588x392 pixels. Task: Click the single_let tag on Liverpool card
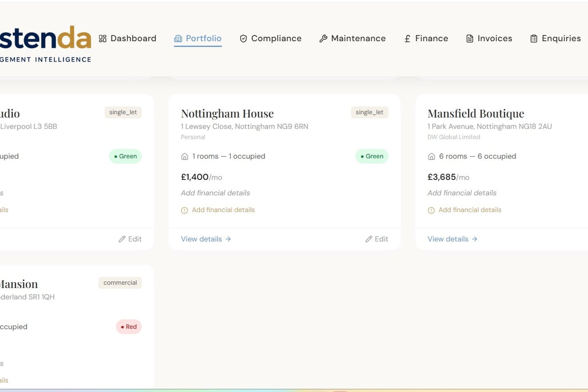(x=123, y=112)
